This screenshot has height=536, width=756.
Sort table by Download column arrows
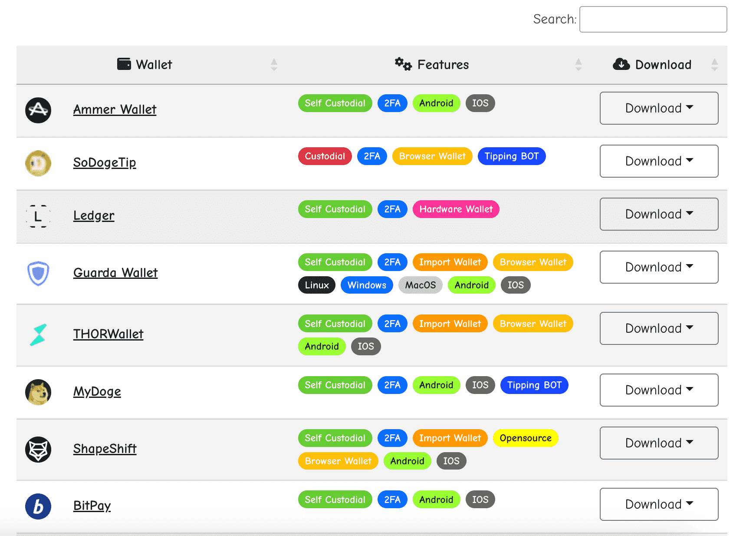[x=714, y=65]
